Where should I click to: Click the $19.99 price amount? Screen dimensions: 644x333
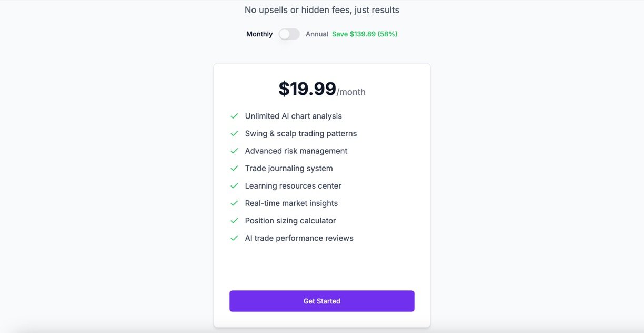(307, 89)
